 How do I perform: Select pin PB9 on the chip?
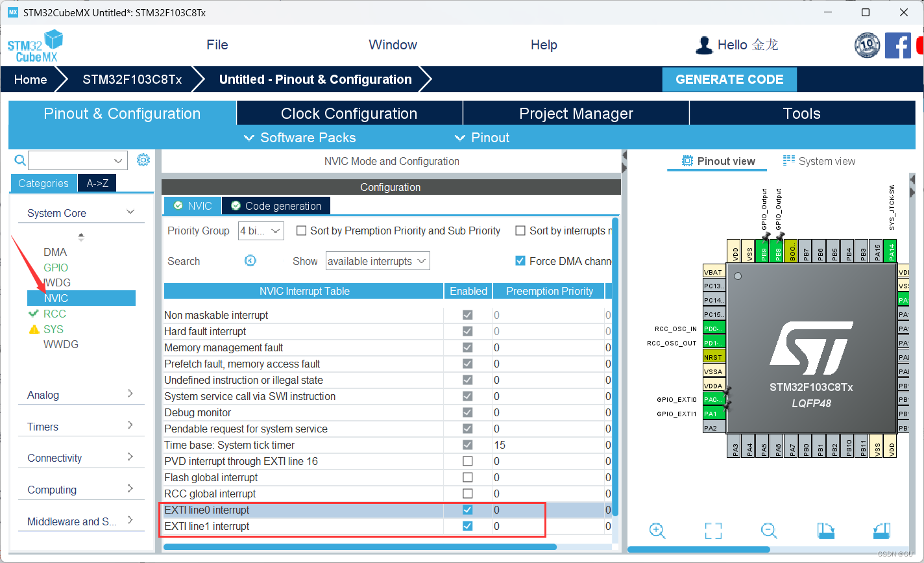[x=764, y=251]
